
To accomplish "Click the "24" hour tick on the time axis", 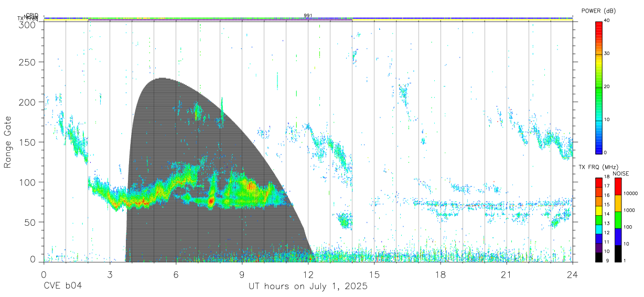I will click(x=573, y=274).
